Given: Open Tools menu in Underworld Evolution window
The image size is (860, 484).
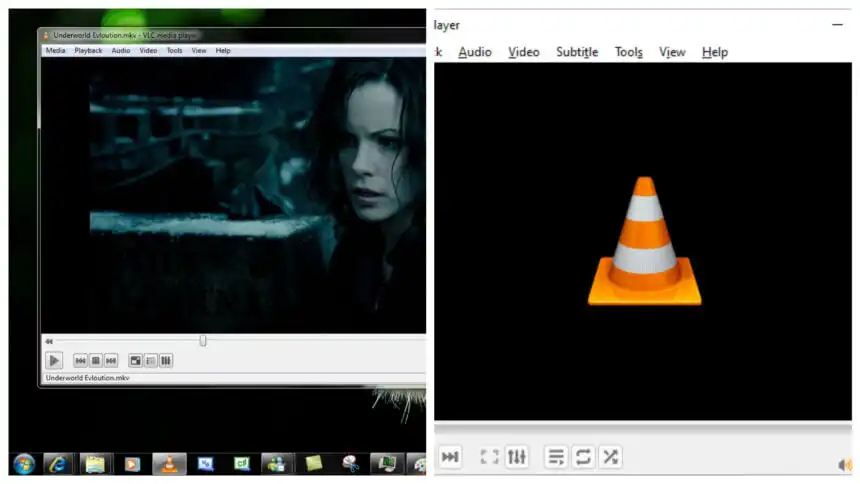Looking at the screenshot, I should tap(174, 50).
